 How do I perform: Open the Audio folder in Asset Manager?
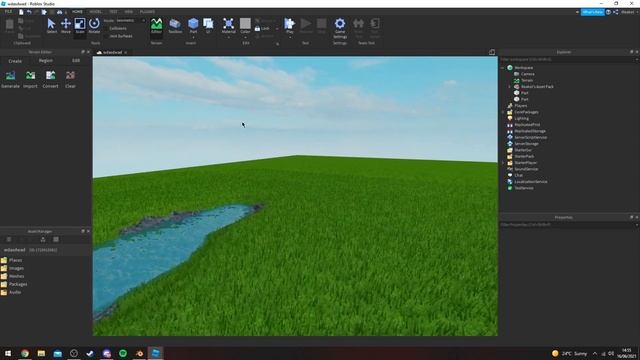pyautogui.click(x=11, y=292)
